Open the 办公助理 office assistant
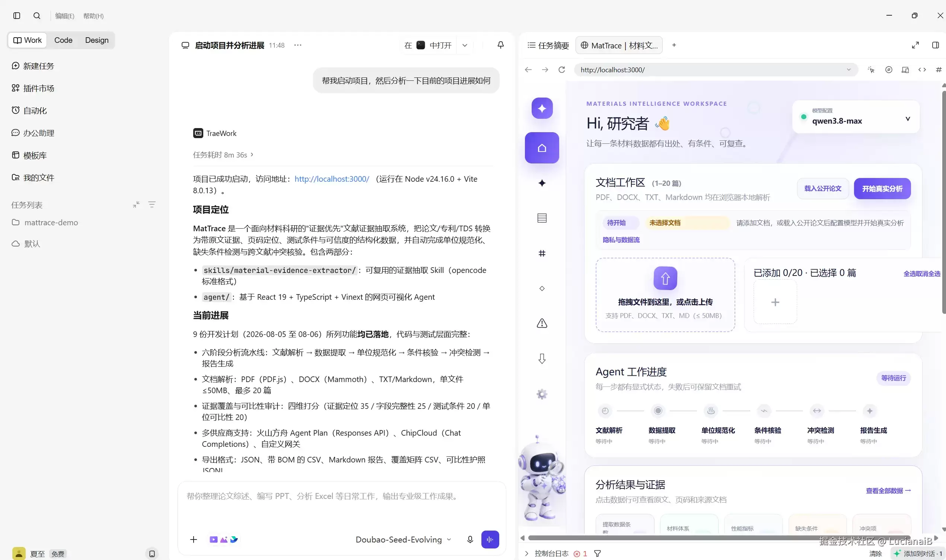946x560 pixels. point(33,133)
